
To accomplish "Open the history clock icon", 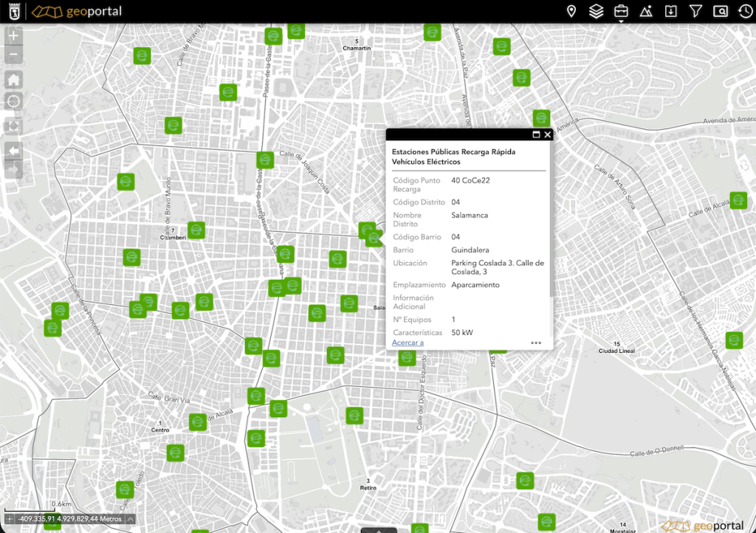I will [744, 11].
